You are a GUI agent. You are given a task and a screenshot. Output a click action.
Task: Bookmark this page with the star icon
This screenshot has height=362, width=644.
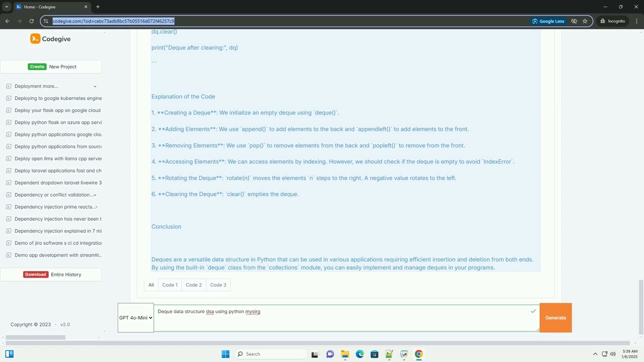point(585,21)
